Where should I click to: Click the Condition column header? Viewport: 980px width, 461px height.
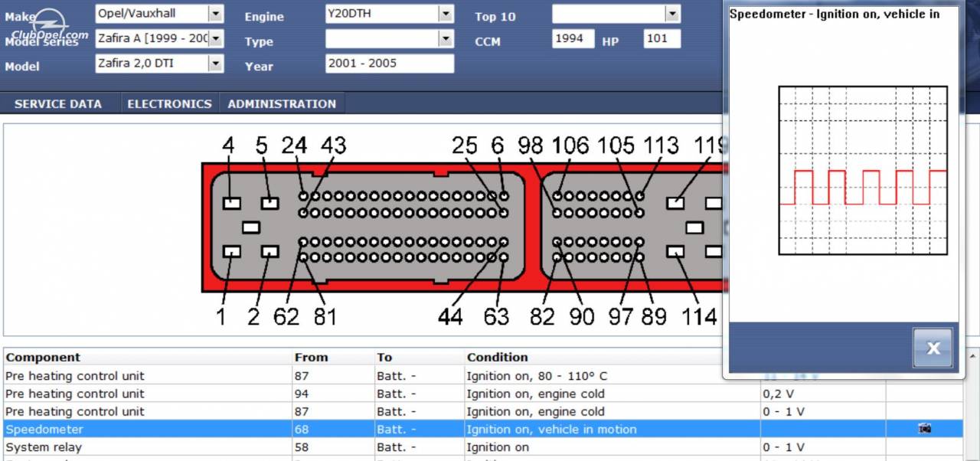point(498,357)
